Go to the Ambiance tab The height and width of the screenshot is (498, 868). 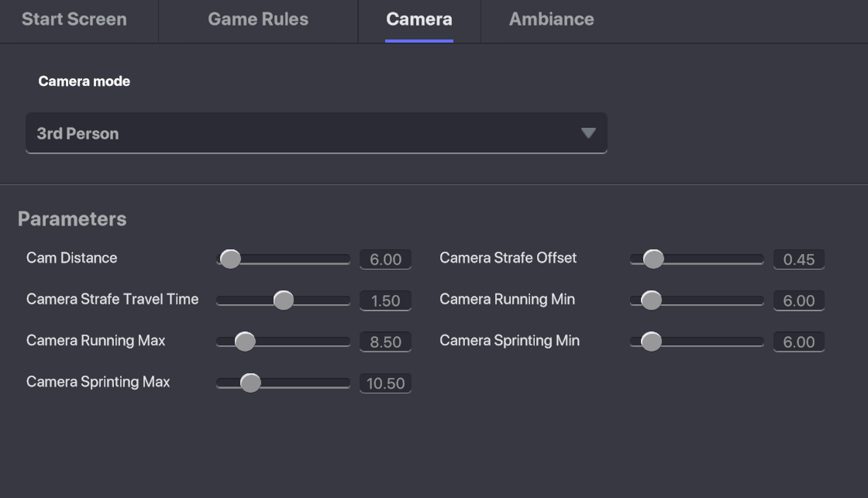click(551, 19)
